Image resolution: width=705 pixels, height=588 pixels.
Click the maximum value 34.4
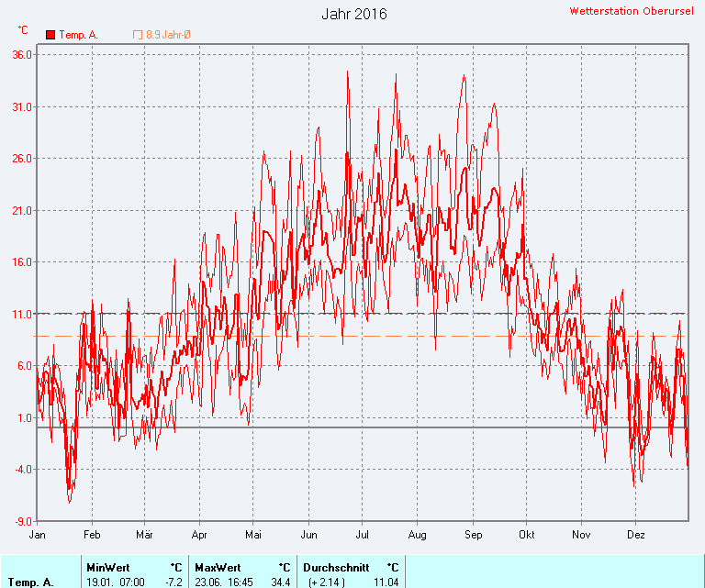click(281, 582)
